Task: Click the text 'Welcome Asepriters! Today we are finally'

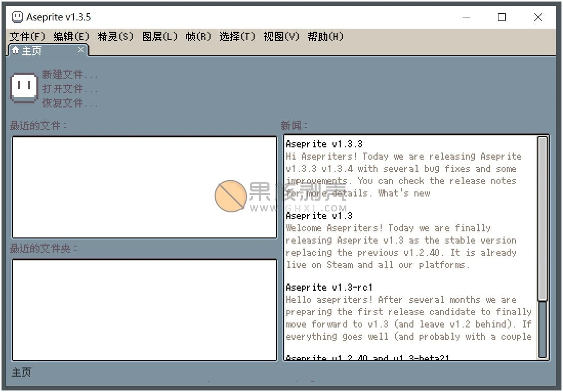Action: click(x=388, y=228)
